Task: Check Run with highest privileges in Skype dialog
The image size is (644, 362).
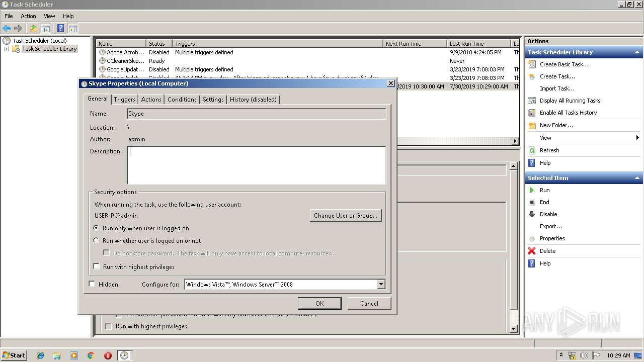Action: pyautogui.click(x=97, y=267)
